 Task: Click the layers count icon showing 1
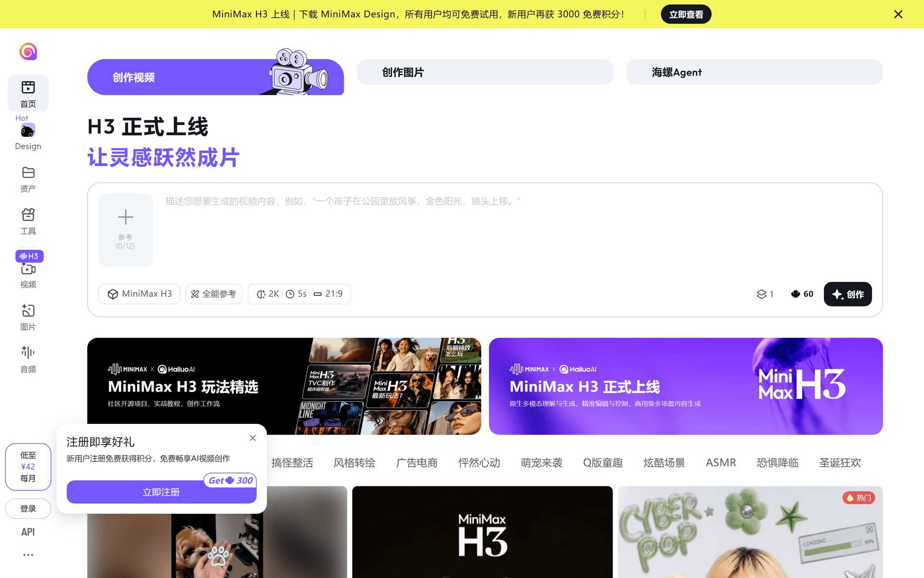coord(765,294)
